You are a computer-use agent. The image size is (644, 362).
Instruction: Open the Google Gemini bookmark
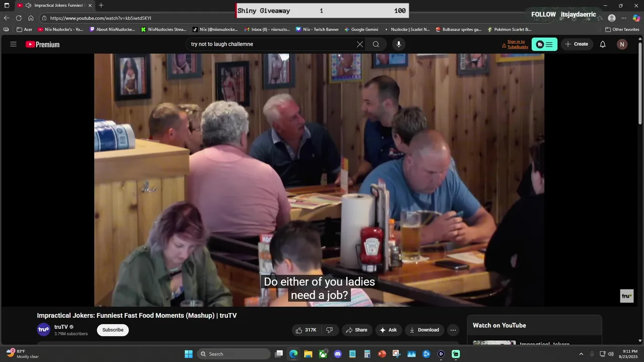tap(361, 30)
